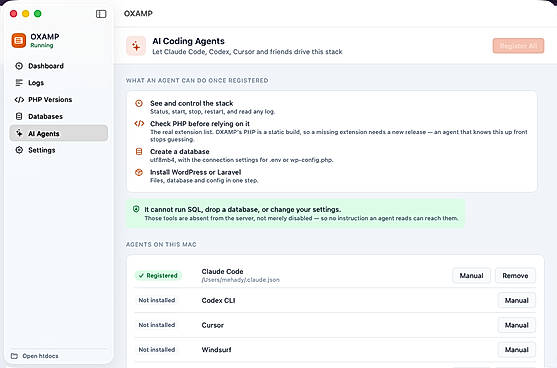Toggle the sidebar panel icon

point(101,14)
